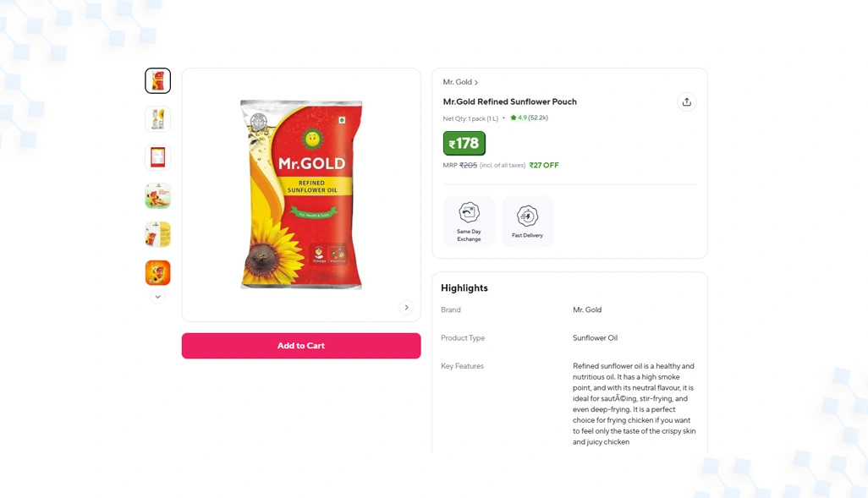Select the first red pouch thumbnail

point(157,81)
